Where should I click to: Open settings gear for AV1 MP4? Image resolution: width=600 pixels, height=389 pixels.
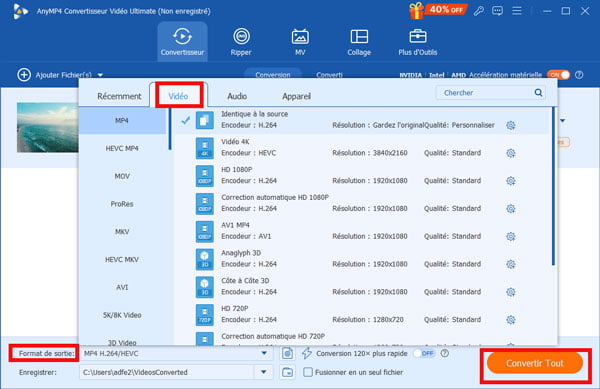tap(510, 237)
